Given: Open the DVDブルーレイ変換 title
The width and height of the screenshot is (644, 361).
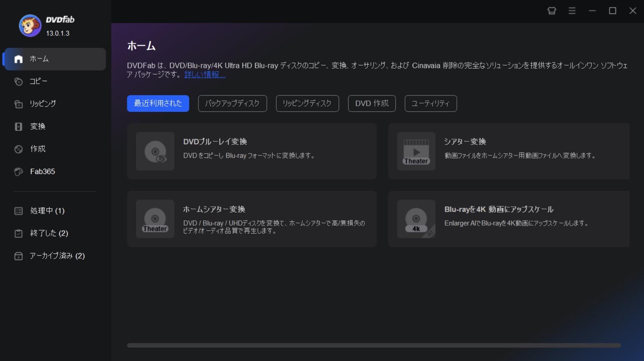Looking at the screenshot, I should 215,142.
